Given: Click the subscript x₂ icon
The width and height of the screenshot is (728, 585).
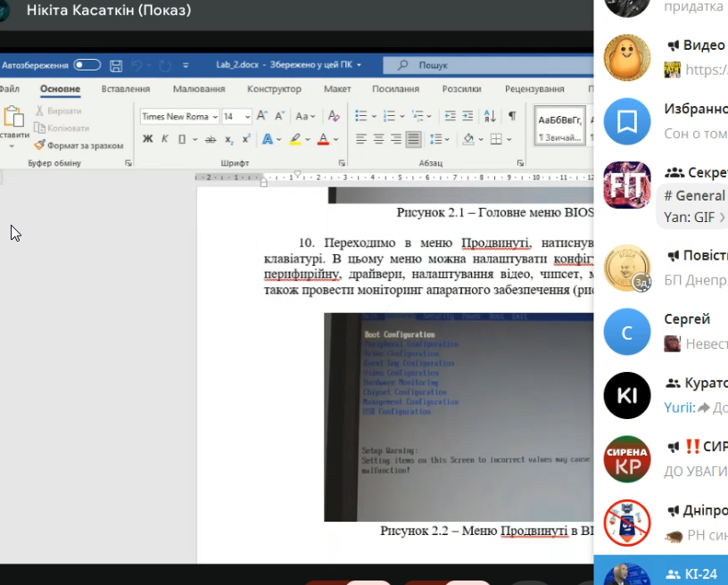Looking at the screenshot, I should 229,139.
